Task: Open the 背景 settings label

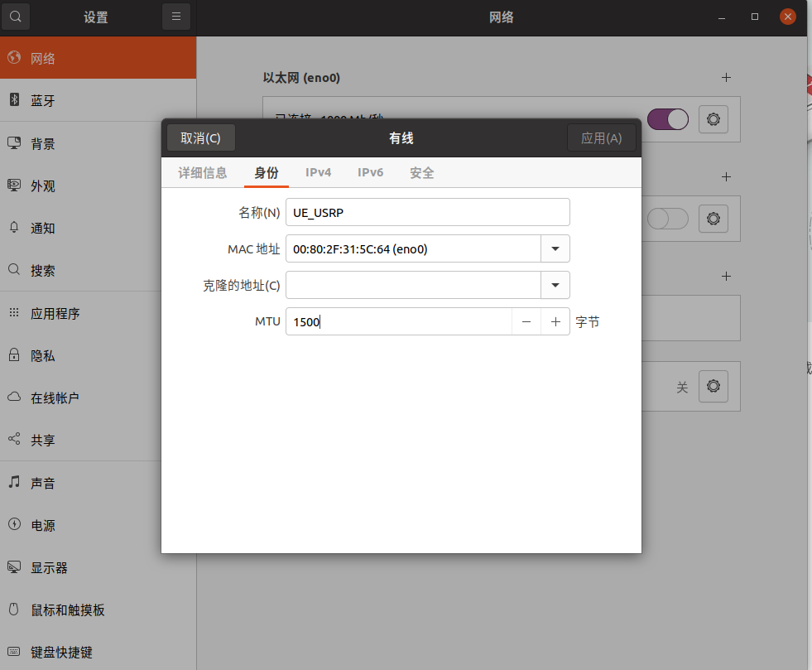Action: (x=43, y=143)
